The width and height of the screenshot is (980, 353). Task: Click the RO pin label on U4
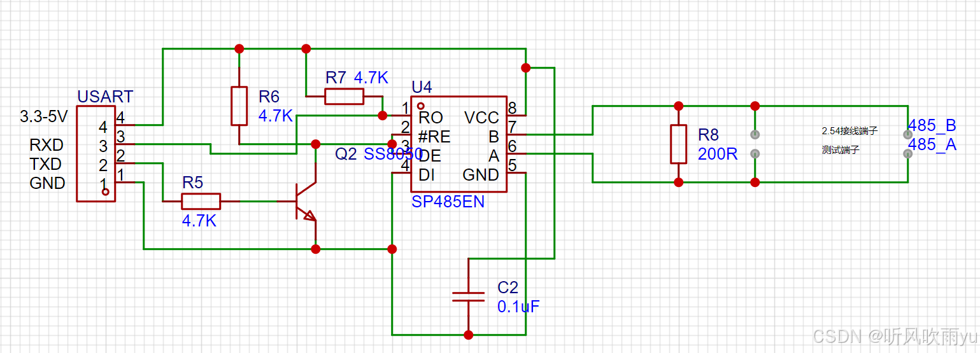click(x=430, y=118)
